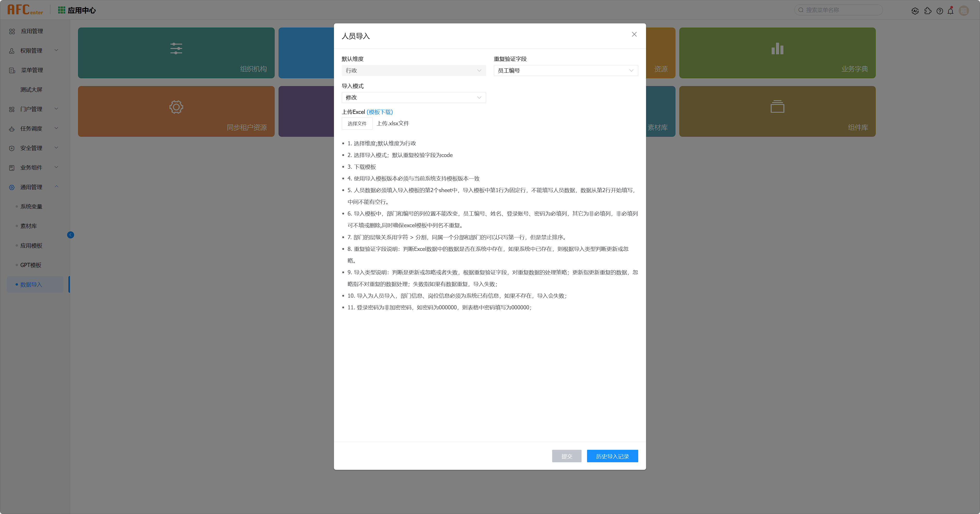The height and width of the screenshot is (514, 980).
Task: Click the puzzle piece plugin icon
Action: [927, 11]
